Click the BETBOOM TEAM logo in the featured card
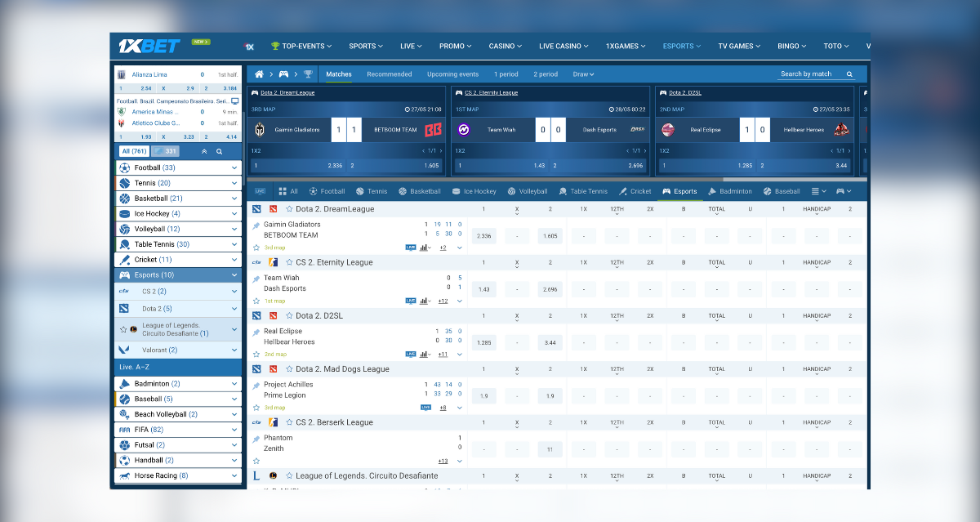 click(433, 130)
